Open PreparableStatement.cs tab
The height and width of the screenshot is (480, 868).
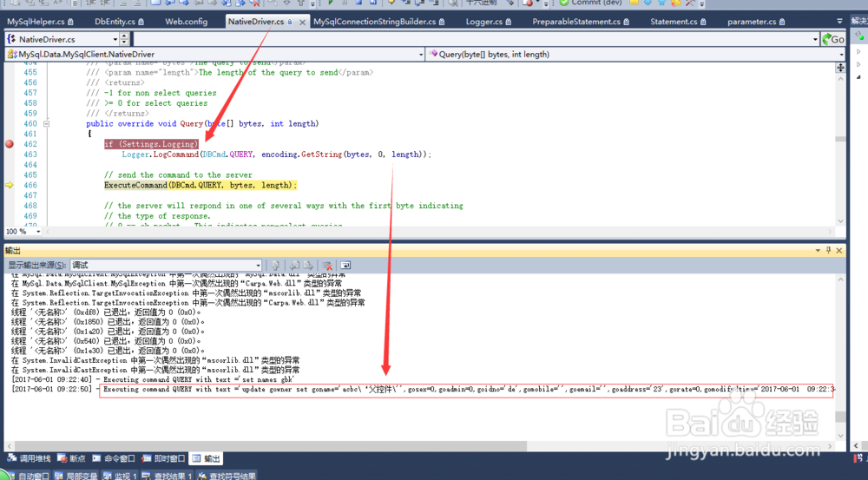point(580,22)
